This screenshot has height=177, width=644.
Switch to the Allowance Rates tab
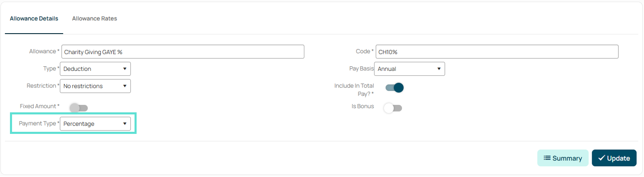click(x=95, y=19)
